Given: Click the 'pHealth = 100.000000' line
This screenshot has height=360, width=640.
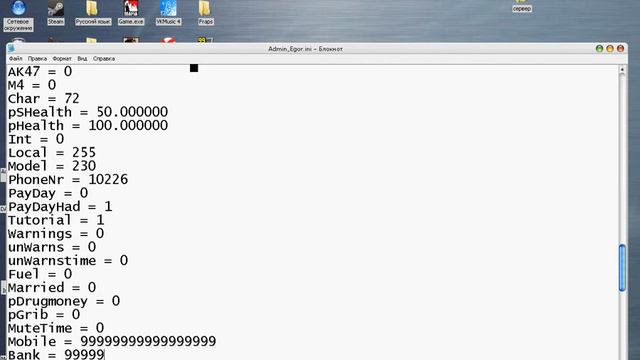Looking at the screenshot, I should click(88, 125).
